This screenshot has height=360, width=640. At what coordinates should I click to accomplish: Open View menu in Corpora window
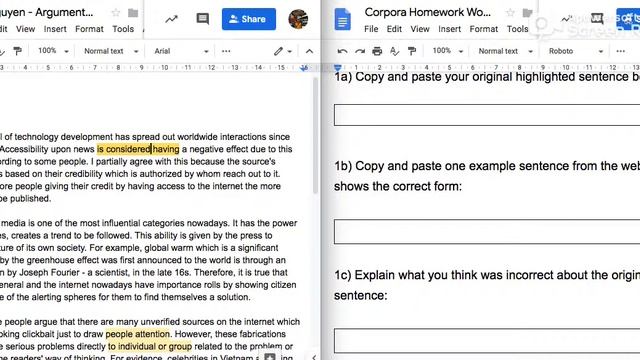point(420,29)
